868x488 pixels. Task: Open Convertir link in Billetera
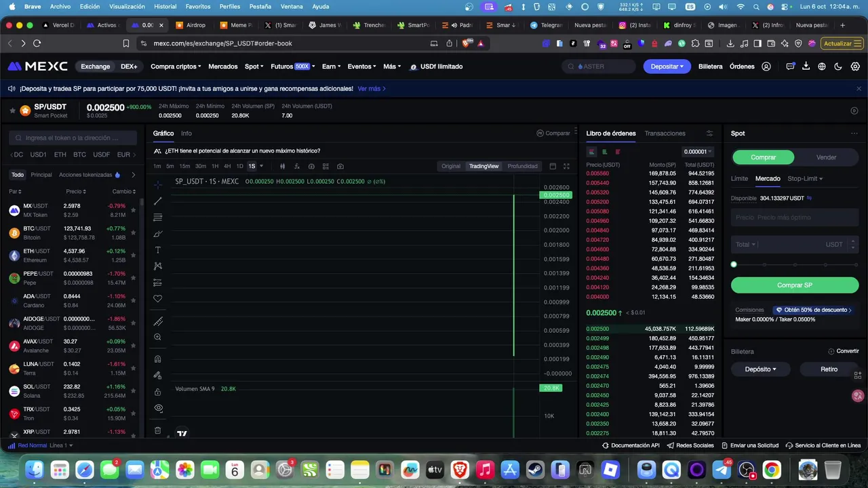[844, 351]
